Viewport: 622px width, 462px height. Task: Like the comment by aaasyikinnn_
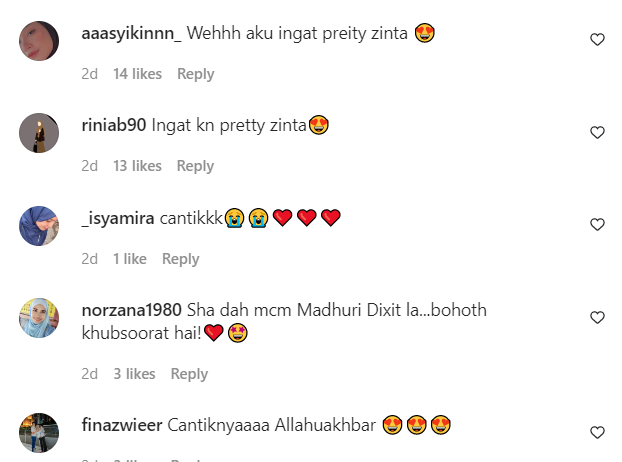pos(597,39)
